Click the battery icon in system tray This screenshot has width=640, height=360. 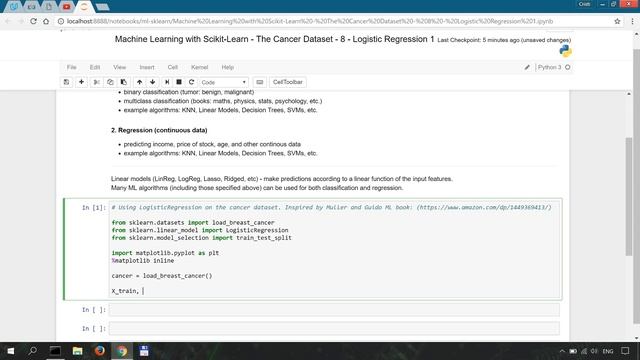(573, 351)
